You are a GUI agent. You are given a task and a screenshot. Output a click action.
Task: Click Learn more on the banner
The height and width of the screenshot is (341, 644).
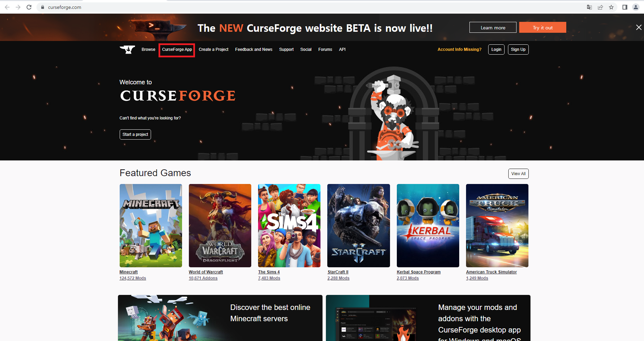(x=493, y=27)
